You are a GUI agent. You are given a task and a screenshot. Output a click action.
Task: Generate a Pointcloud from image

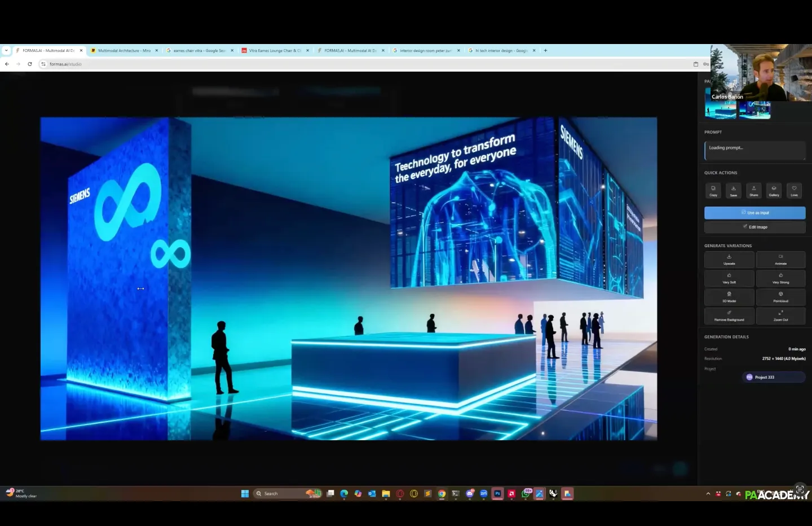tap(780, 297)
